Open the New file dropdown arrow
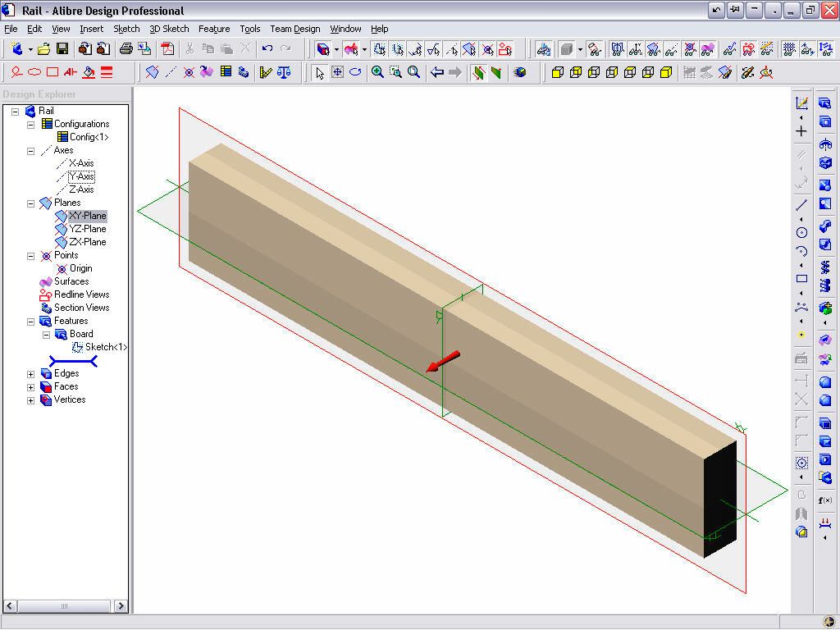This screenshot has height=630, width=840. point(30,49)
